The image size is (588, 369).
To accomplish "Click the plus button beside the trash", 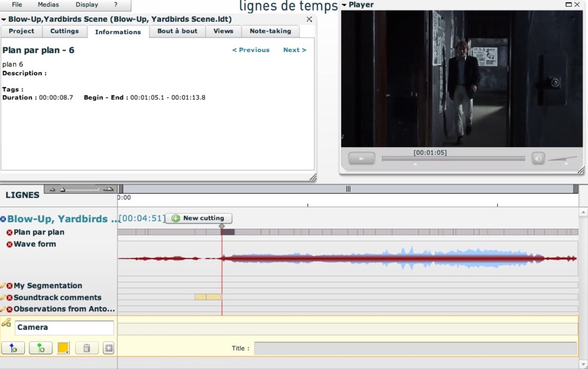I will coord(109,348).
